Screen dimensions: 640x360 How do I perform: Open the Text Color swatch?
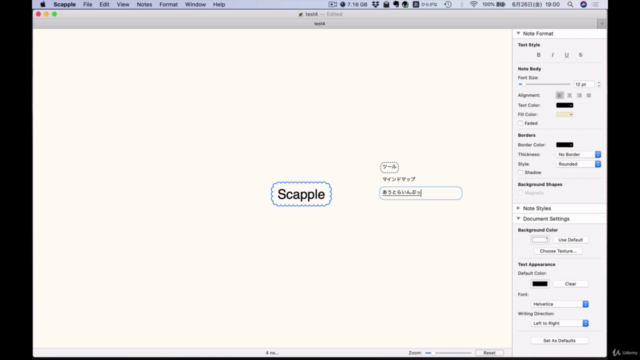point(564,105)
